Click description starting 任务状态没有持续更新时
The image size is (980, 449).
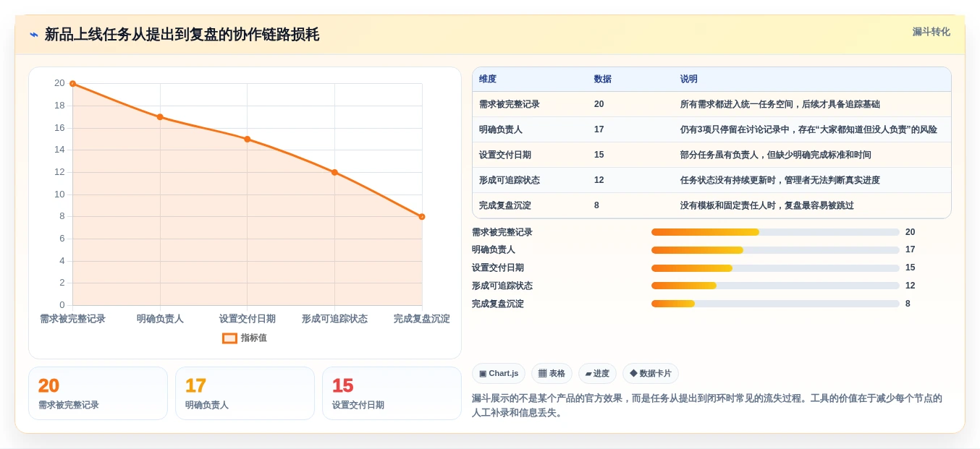[x=780, y=180]
